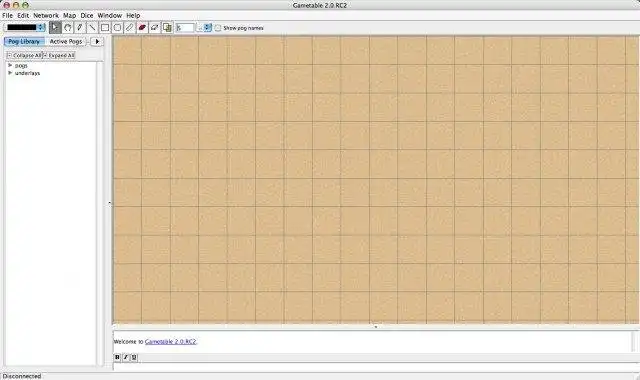640x380 pixels.
Task: Toggle bold chat formatting
Action: (x=118, y=358)
